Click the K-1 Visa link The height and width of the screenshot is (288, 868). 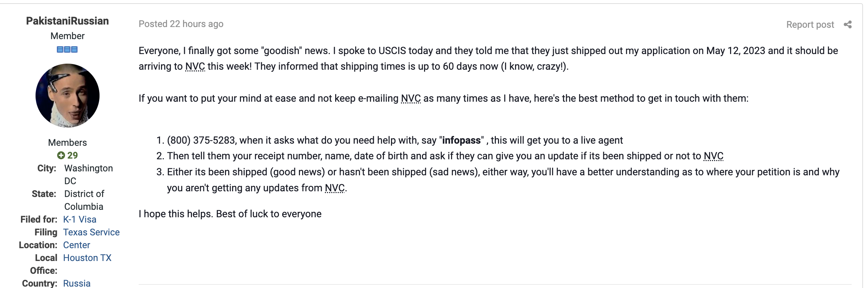pos(80,219)
